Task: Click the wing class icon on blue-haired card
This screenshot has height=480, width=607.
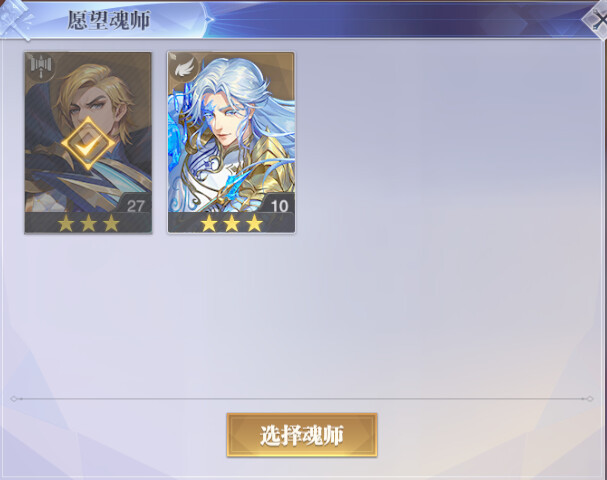Action: coord(185,68)
